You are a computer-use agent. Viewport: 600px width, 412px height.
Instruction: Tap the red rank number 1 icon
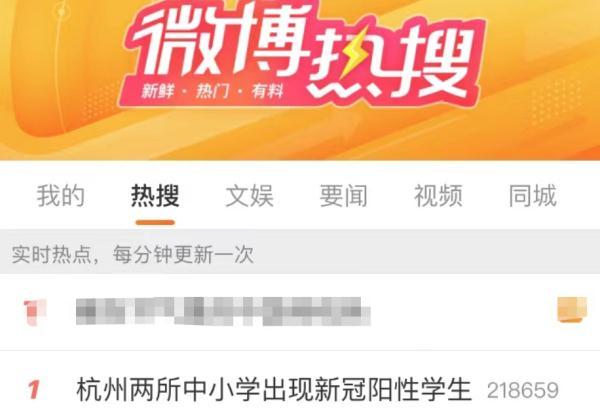(34, 390)
